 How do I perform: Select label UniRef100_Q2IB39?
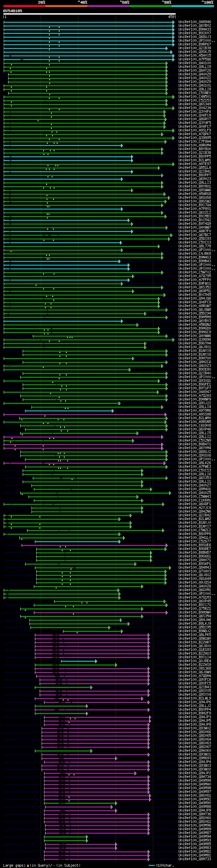coord(195,48)
